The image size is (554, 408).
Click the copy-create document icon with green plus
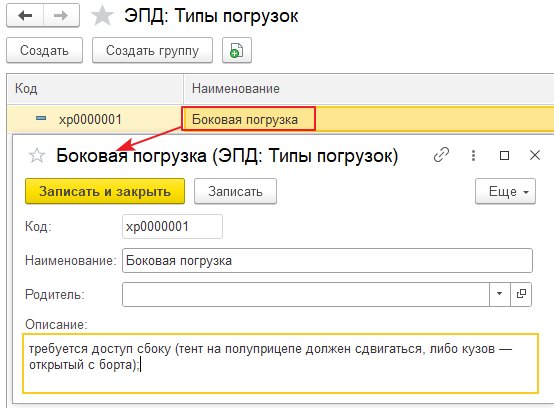pos(237,50)
